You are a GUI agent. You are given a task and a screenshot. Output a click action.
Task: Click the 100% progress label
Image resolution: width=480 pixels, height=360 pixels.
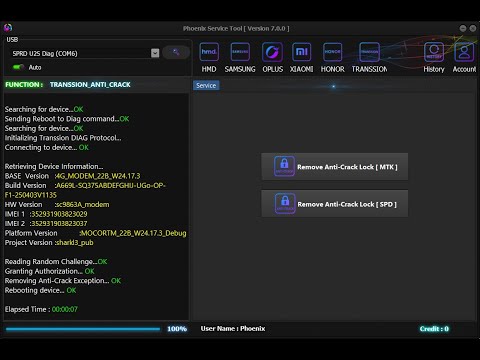(x=177, y=329)
